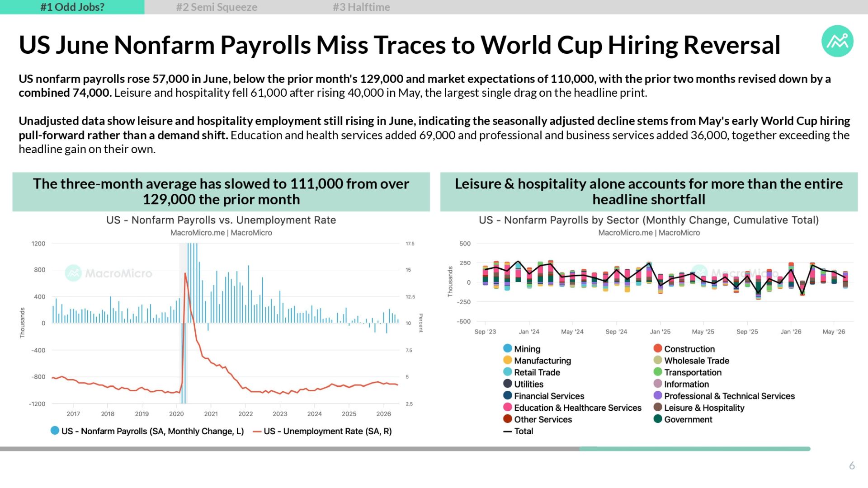This screenshot has width=868, height=488.
Task: Click the Leisure & hospitality headline shortfall header
Action: (x=649, y=192)
